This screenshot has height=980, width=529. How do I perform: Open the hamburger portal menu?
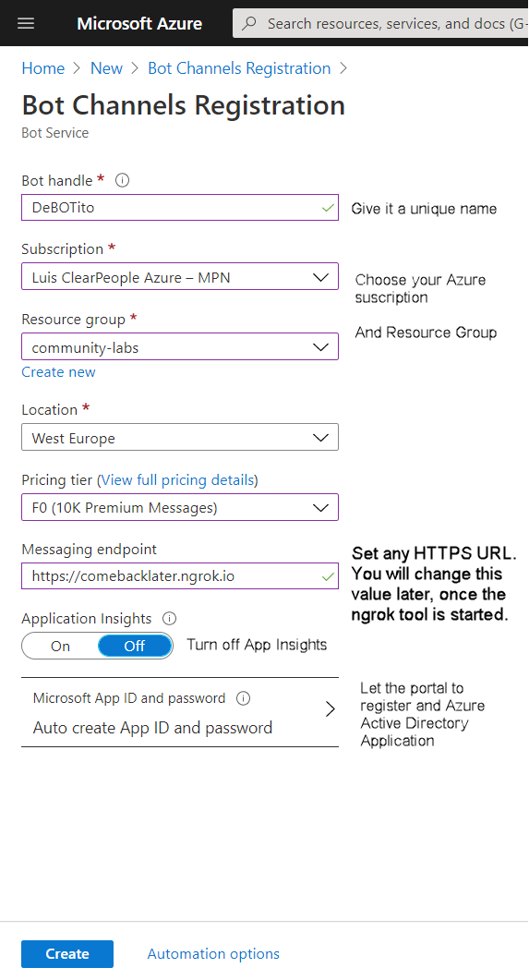[26, 24]
